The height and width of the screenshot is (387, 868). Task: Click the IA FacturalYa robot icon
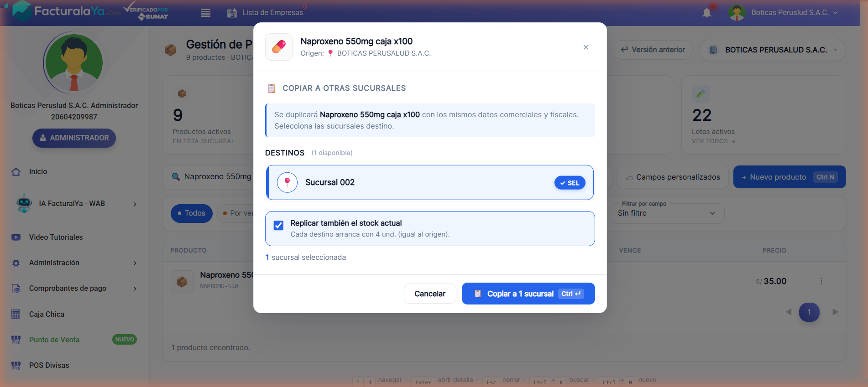click(24, 203)
